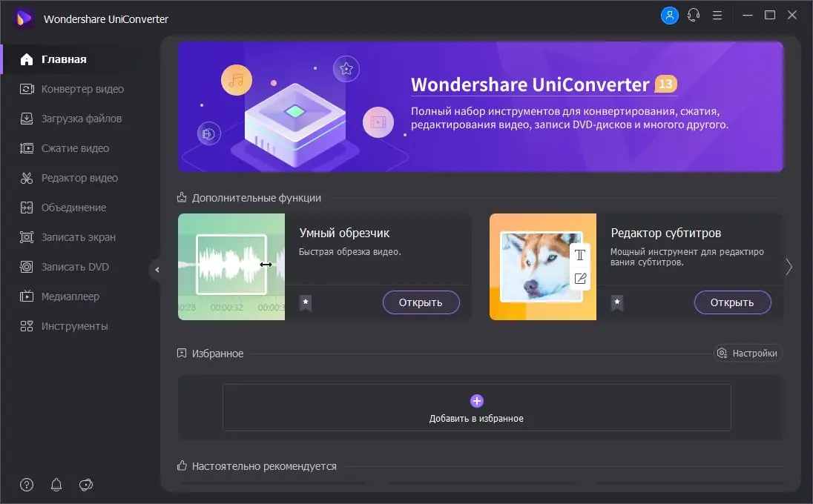Open the Инструменты toolbox
The image size is (813, 504).
71,326
